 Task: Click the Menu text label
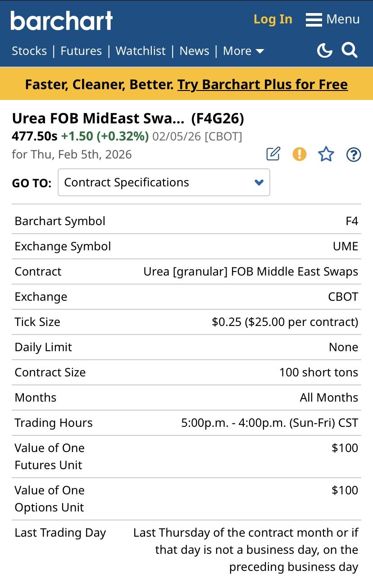tap(343, 19)
